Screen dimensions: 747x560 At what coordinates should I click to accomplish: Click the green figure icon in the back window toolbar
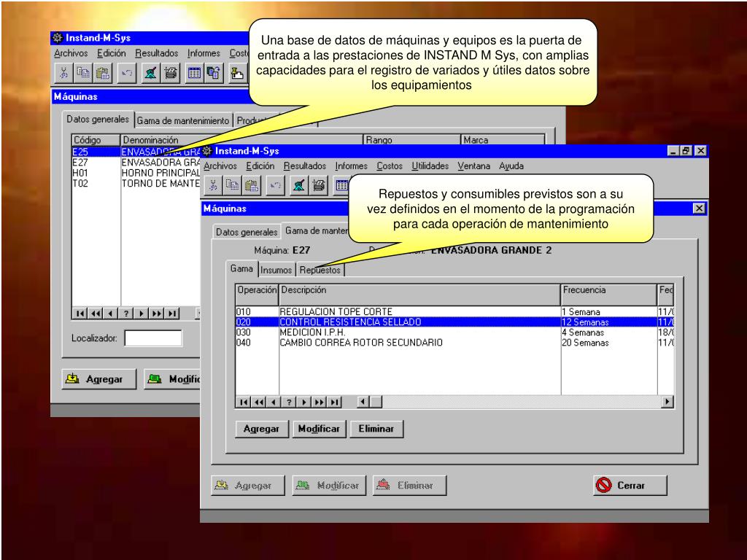pyautogui.click(x=150, y=73)
